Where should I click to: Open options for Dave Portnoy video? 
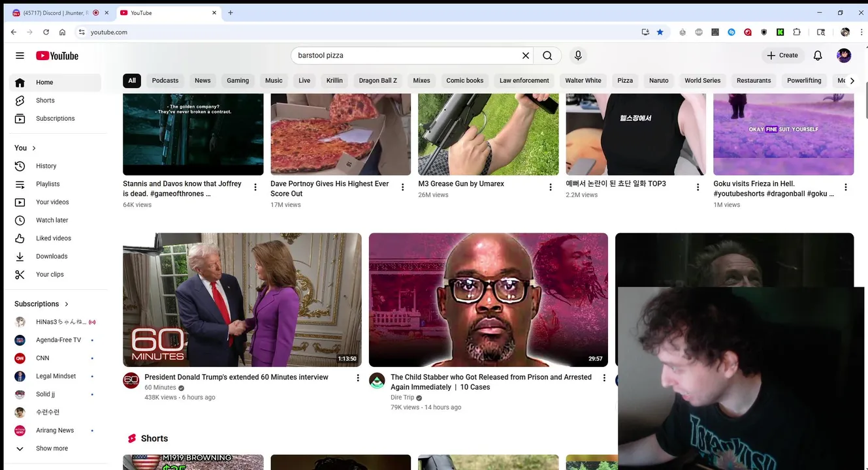tap(403, 187)
